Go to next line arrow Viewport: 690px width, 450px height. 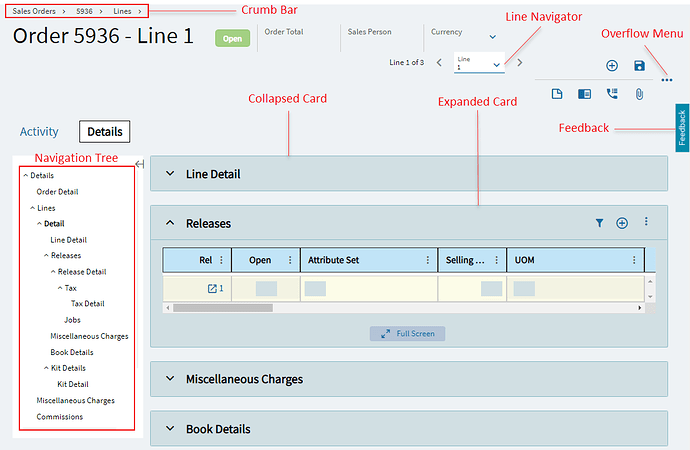pos(520,62)
